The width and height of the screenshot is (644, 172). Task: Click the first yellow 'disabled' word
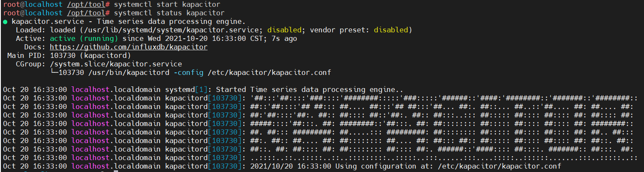click(x=284, y=30)
